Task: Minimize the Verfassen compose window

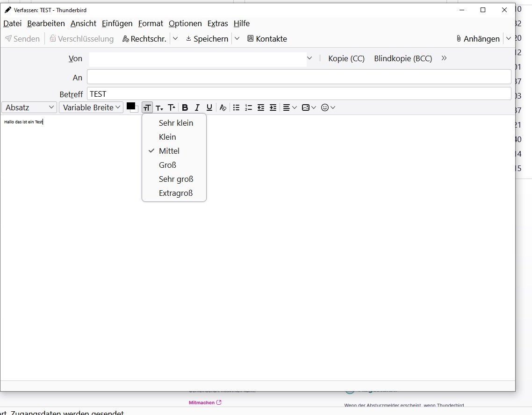Action: tap(462, 10)
